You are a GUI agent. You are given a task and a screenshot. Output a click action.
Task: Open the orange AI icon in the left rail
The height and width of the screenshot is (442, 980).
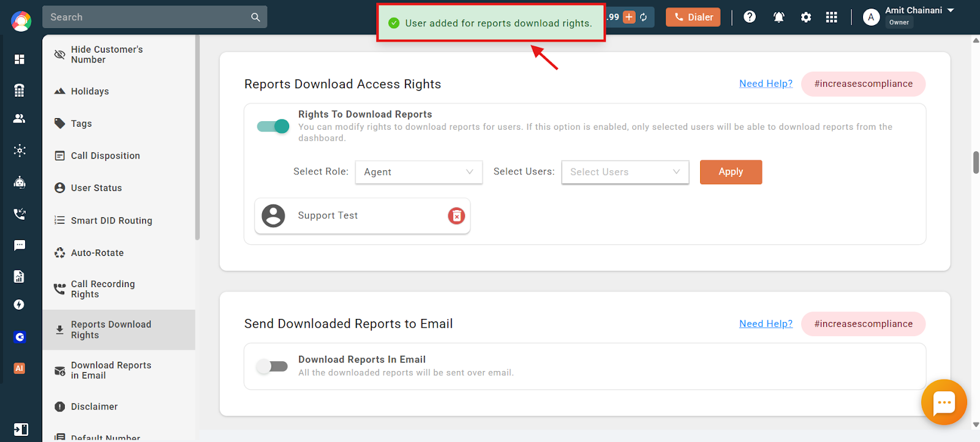[x=20, y=369]
